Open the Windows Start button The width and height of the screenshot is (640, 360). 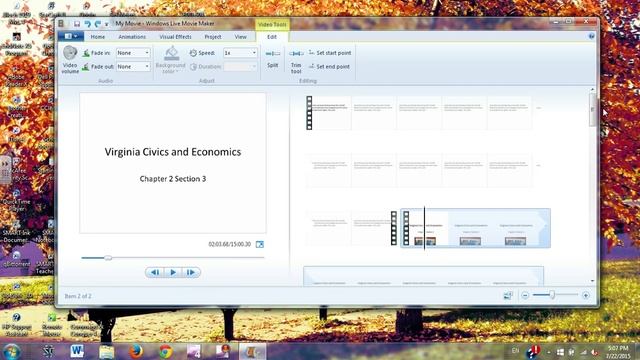pos(11,351)
